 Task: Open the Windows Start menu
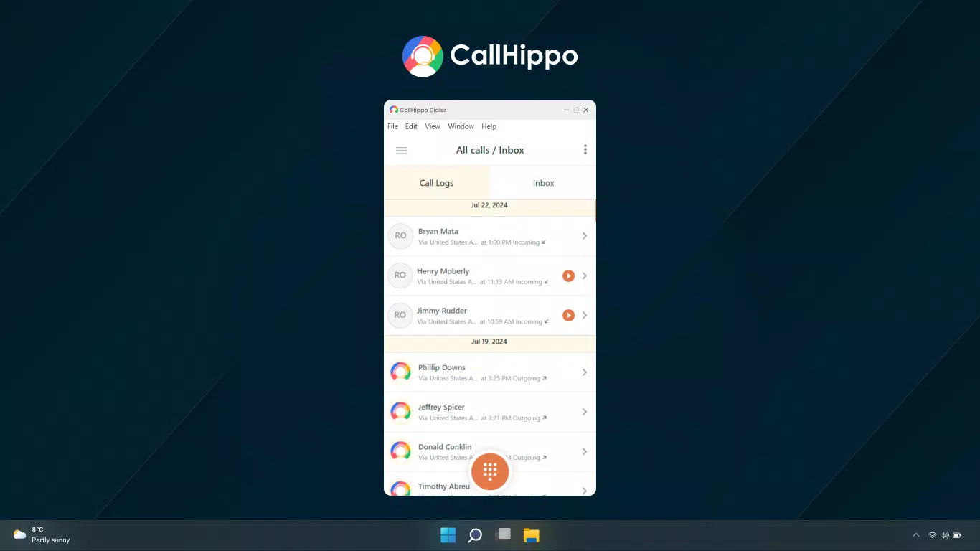[x=448, y=535]
